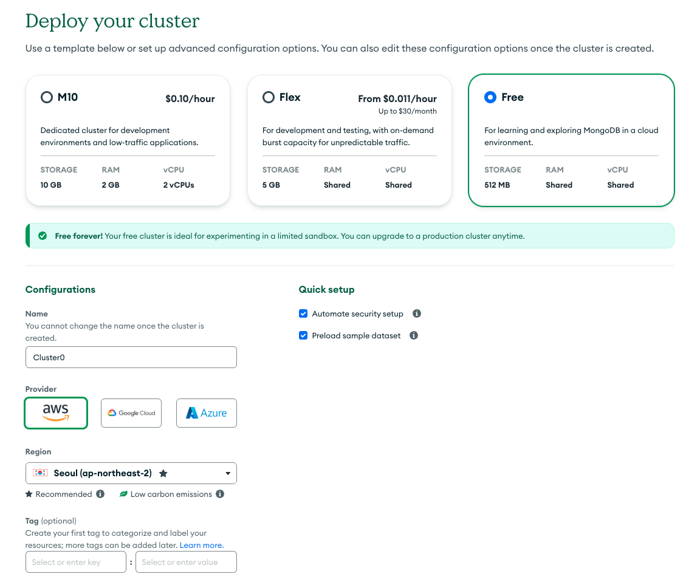Click the star icon in Region field
Screen dimensions: 700x588
coord(163,473)
